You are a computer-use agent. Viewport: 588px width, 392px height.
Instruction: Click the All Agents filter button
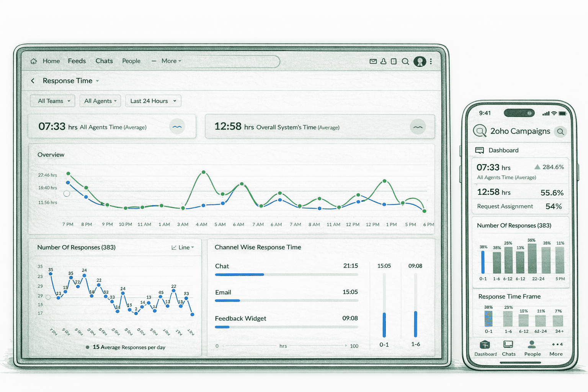coord(100,101)
